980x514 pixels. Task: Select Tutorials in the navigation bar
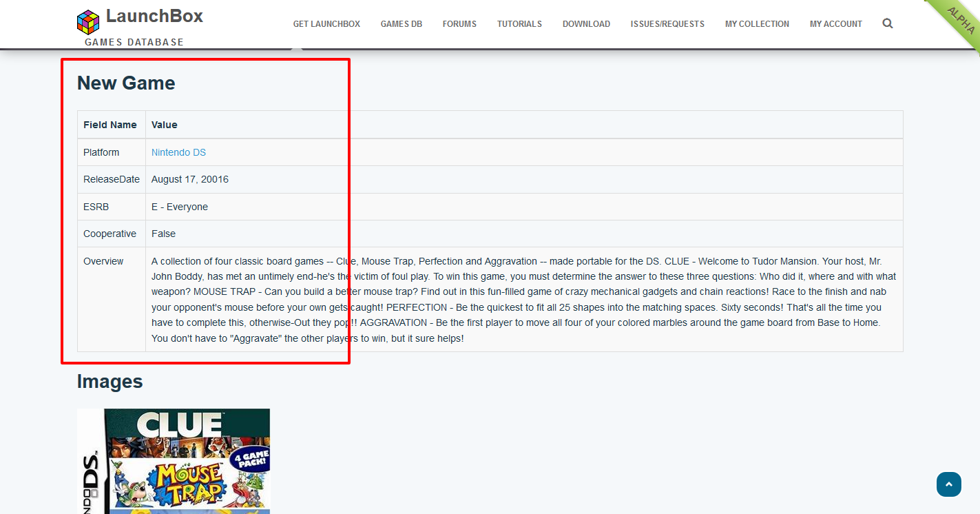coord(519,24)
